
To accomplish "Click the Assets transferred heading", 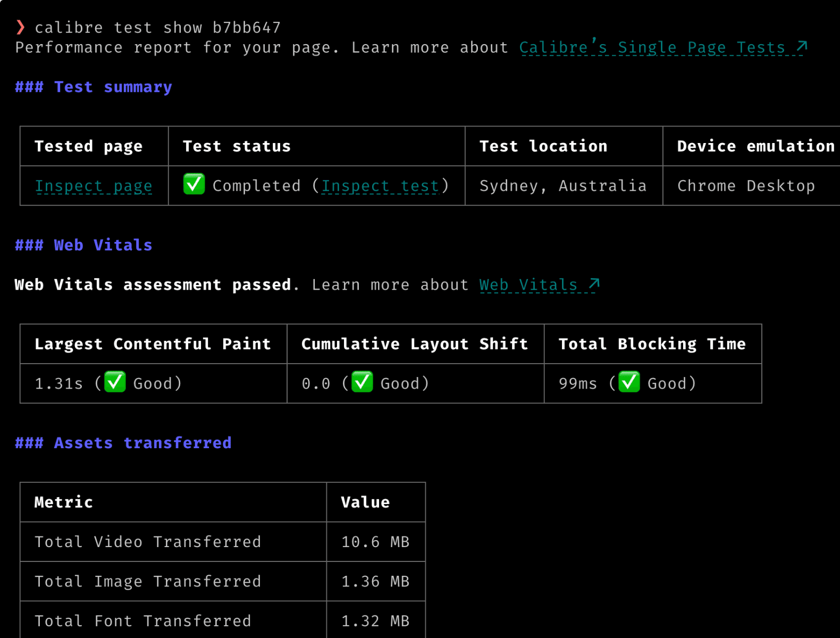I will 123,443.
